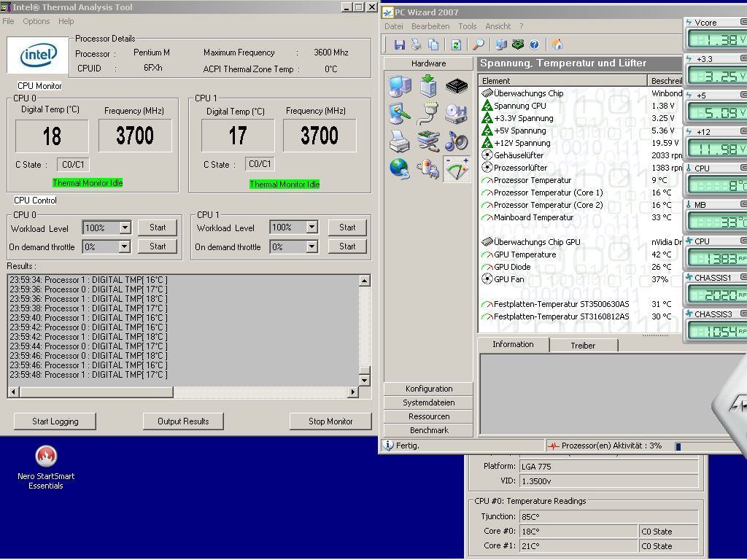Open the black processor chip icon
This screenshot has width=747, height=560.
click(x=457, y=86)
